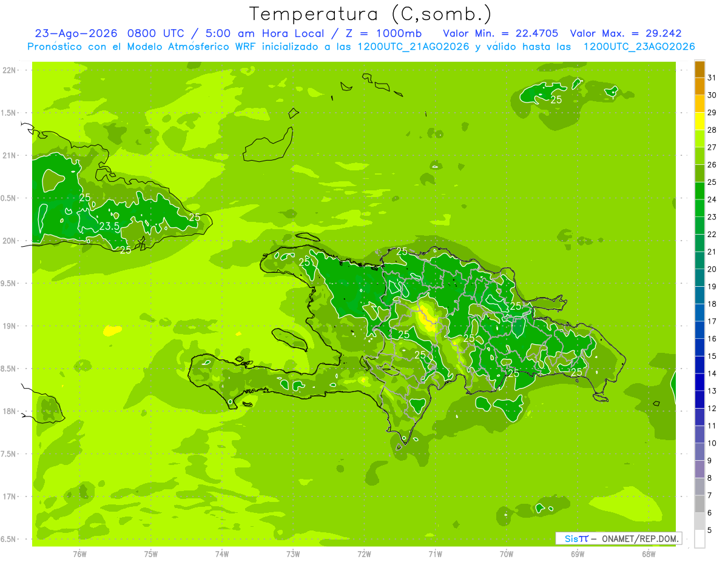This screenshot has width=728, height=562.
Task: Pick the legend color between 20 and 21
Action: click(700, 261)
